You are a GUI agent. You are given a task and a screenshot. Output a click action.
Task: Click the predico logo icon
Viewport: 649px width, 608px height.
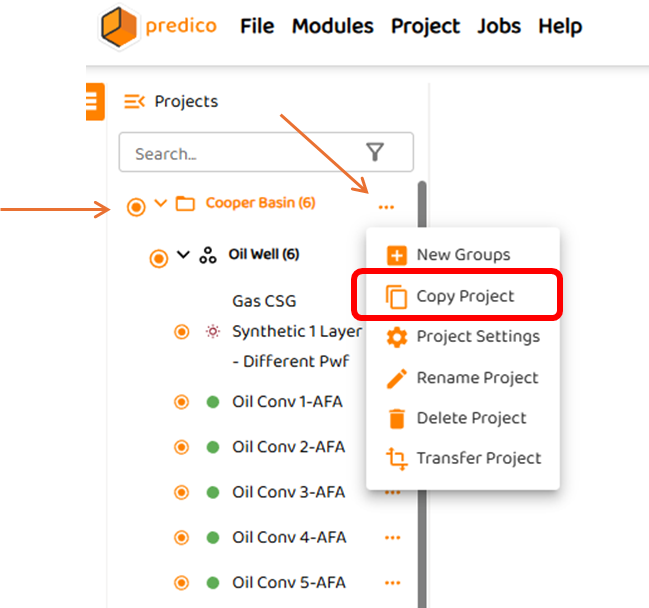point(120,27)
